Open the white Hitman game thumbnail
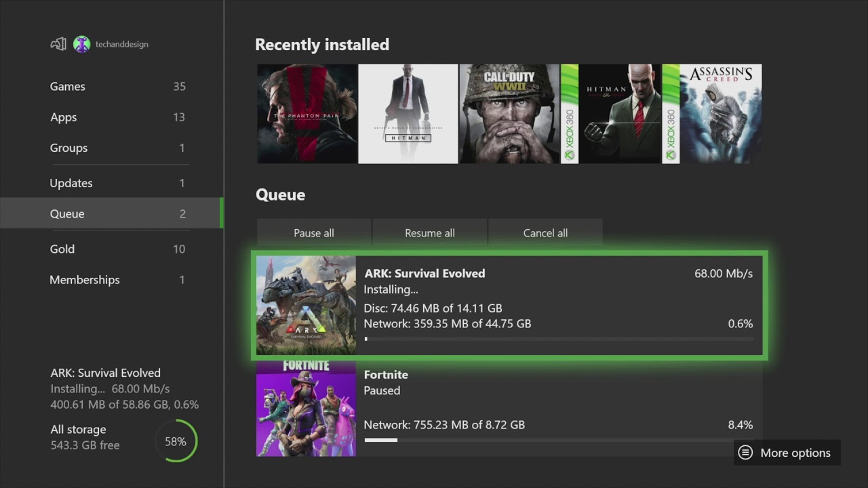Screen dimensions: 868x488 [408, 114]
